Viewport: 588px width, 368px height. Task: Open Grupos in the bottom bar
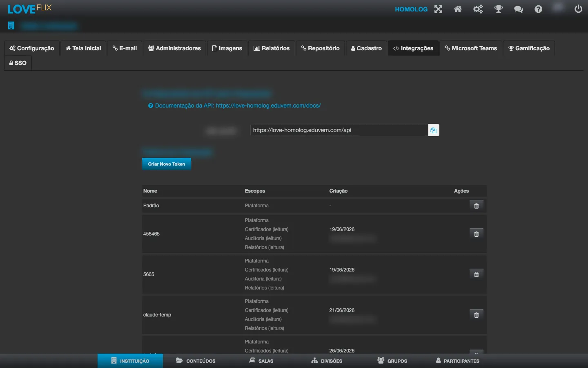click(392, 361)
